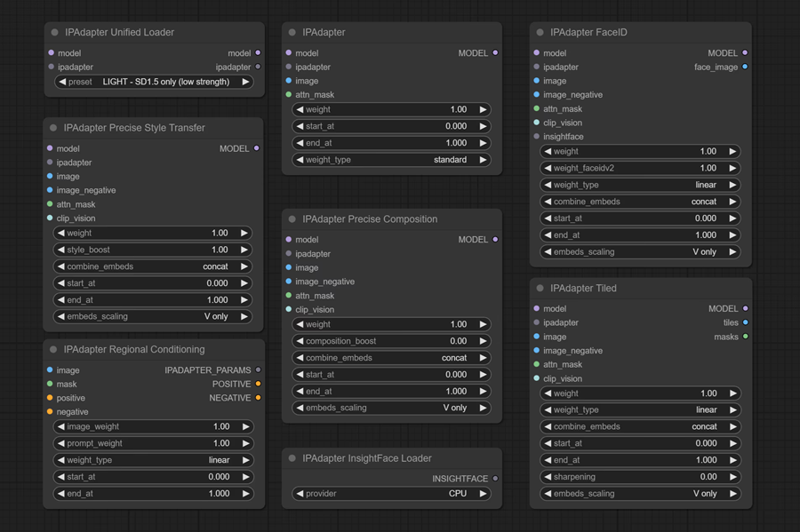
Task: Click the MODEL output socket on the IPAdapter node
Action: (x=495, y=52)
